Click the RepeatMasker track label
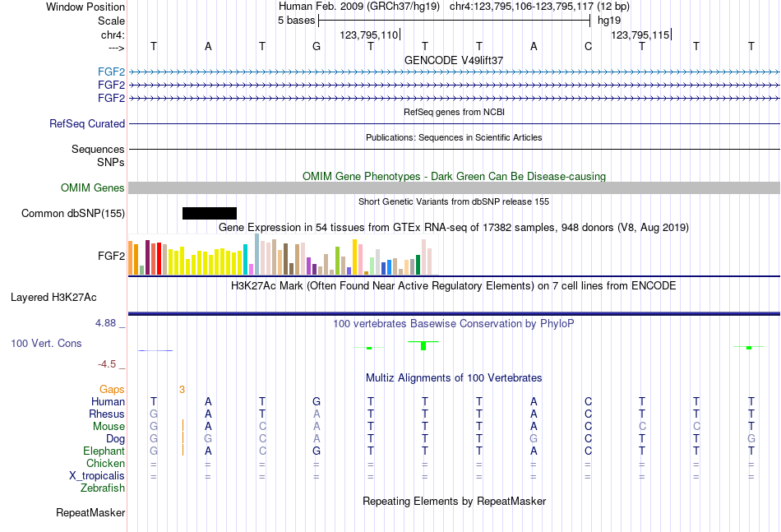The image size is (781, 532). [90, 512]
